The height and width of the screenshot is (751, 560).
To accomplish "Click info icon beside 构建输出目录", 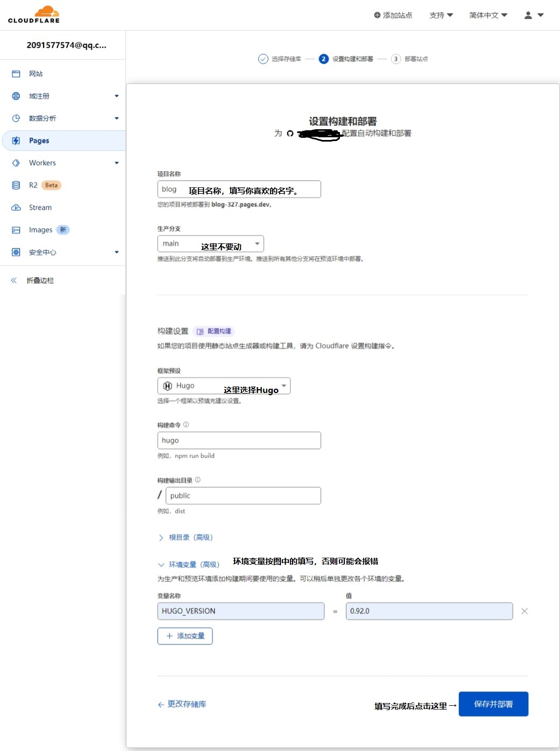I will [197, 480].
